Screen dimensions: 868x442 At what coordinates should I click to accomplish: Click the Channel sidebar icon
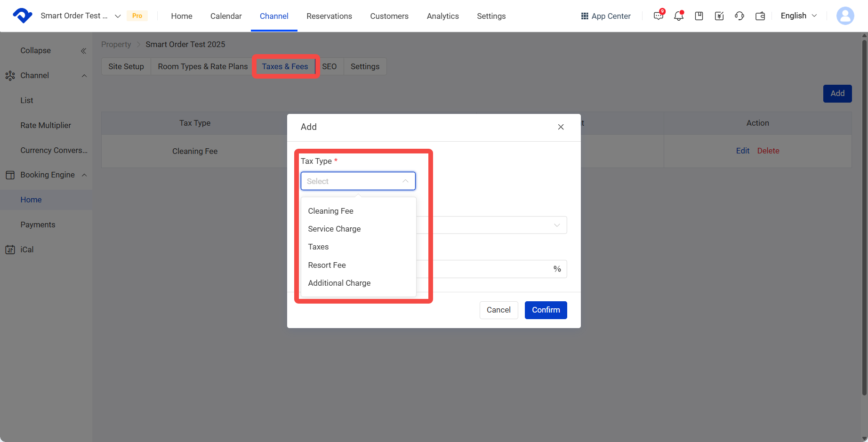[10, 75]
